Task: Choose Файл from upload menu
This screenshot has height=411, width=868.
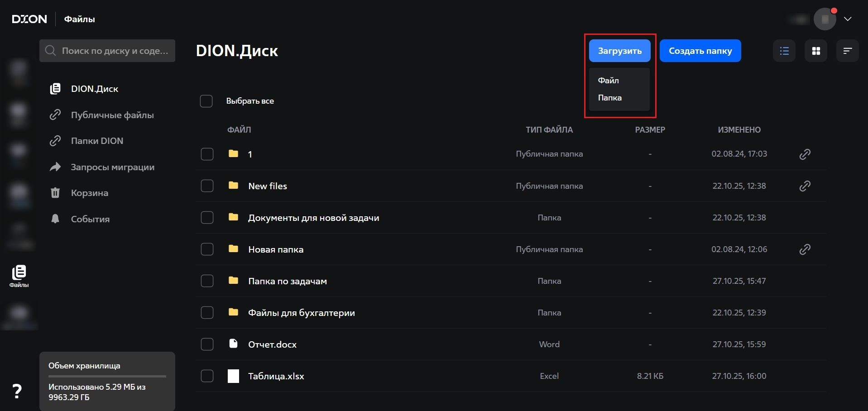Action: pos(608,81)
